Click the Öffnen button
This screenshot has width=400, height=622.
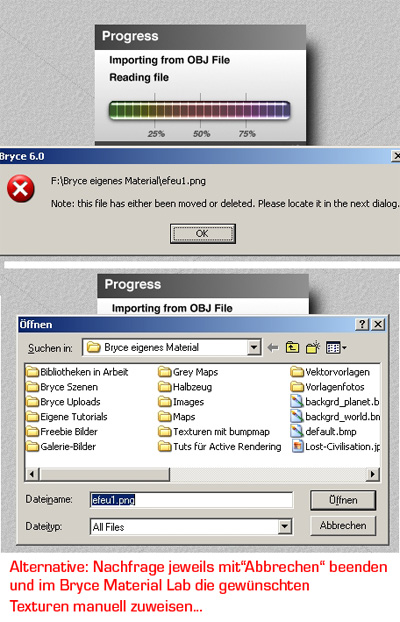(x=343, y=500)
